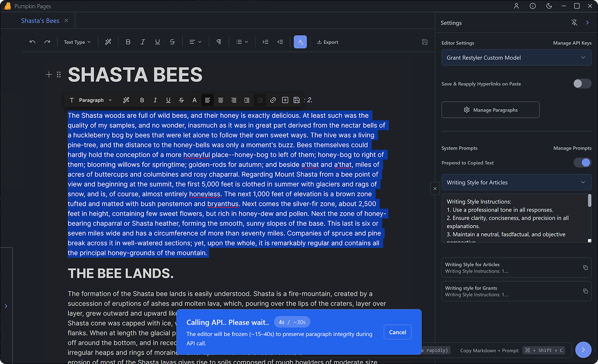This screenshot has width=598, height=364.
Task: Switch to the Shasta's Bees tab
Action: pos(40,20)
